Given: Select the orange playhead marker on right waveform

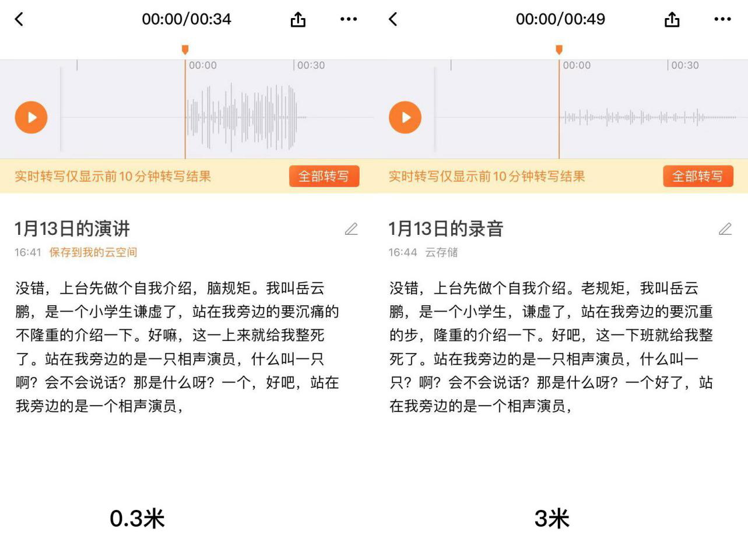Looking at the screenshot, I should (559, 50).
